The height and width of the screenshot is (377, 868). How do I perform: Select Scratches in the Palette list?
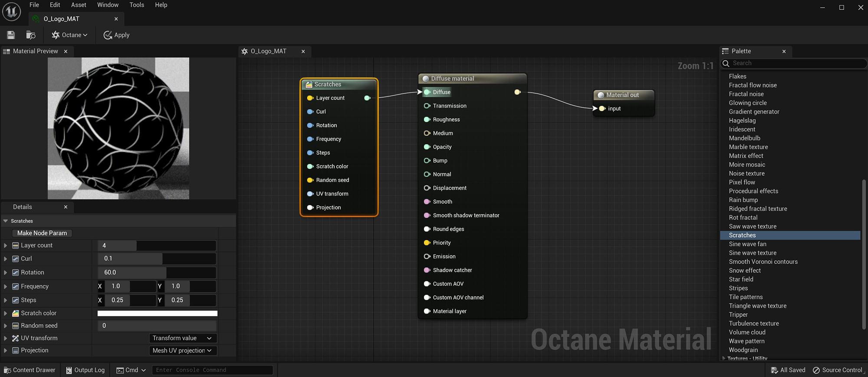790,235
